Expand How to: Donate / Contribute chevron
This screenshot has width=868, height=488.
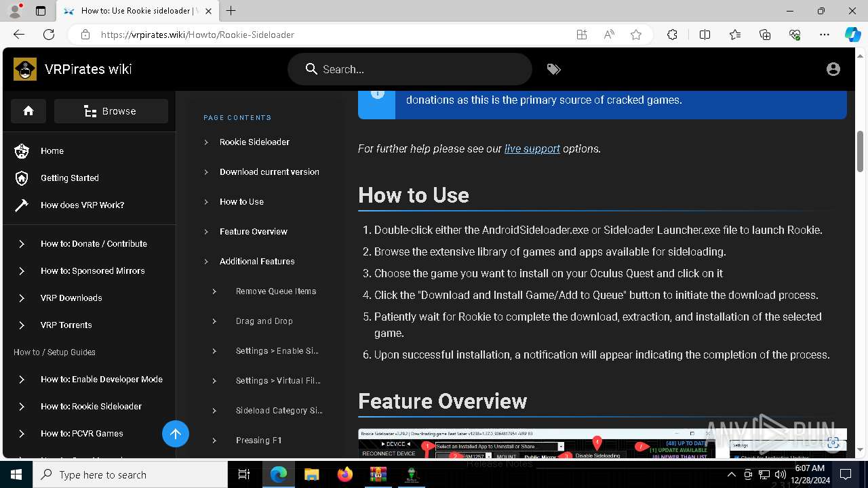pyautogui.click(x=22, y=243)
